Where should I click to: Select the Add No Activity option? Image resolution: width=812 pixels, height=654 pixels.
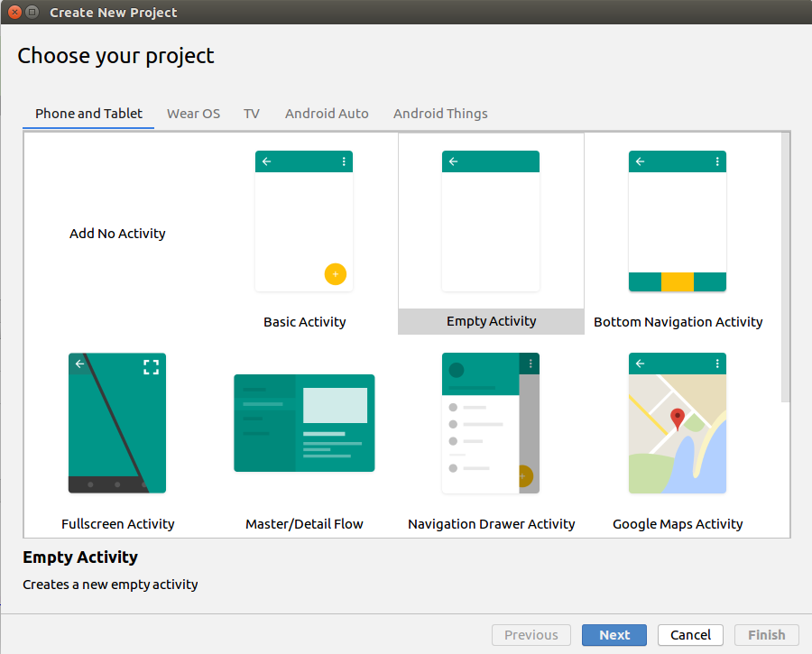[117, 234]
